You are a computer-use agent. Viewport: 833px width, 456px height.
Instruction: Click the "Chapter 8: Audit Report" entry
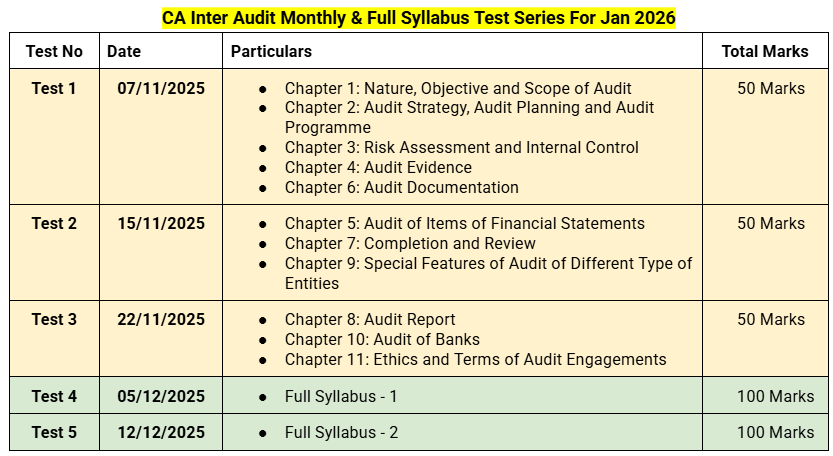pyautogui.click(x=370, y=319)
